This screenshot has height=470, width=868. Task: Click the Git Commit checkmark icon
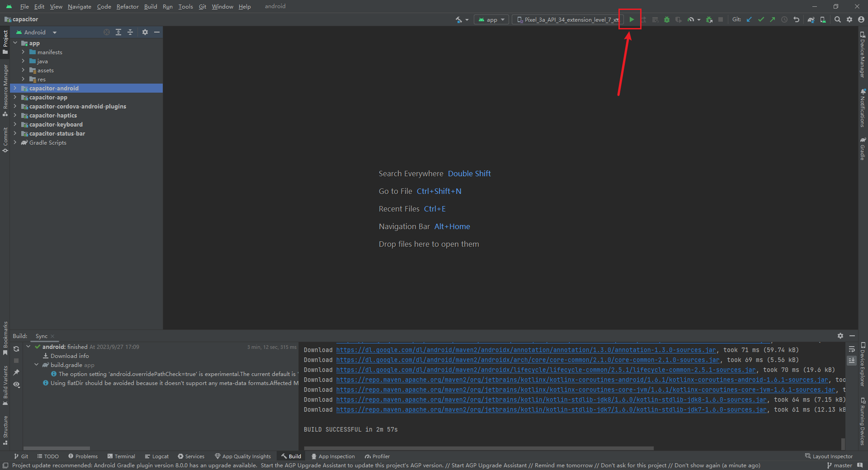(x=761, y=19)
